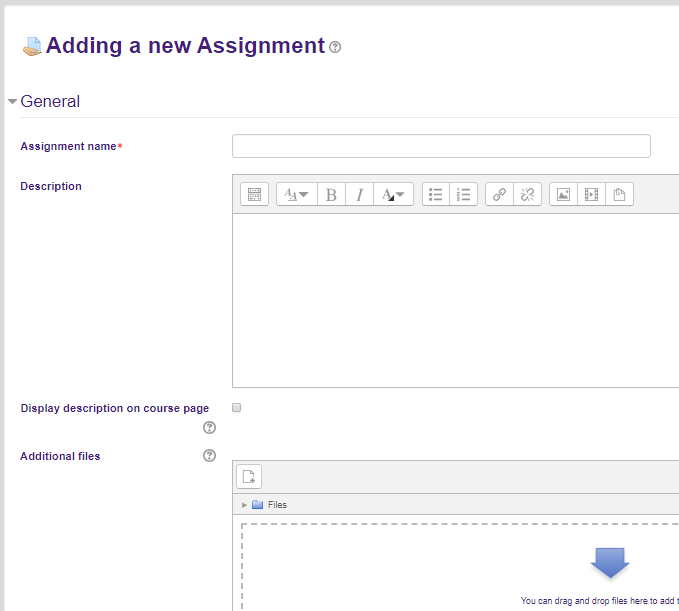The width and height of the screenshot is (679, 611).
Task: Open manage files from editor toolbar
Action: pyautogui.click(x=619, y=195)
